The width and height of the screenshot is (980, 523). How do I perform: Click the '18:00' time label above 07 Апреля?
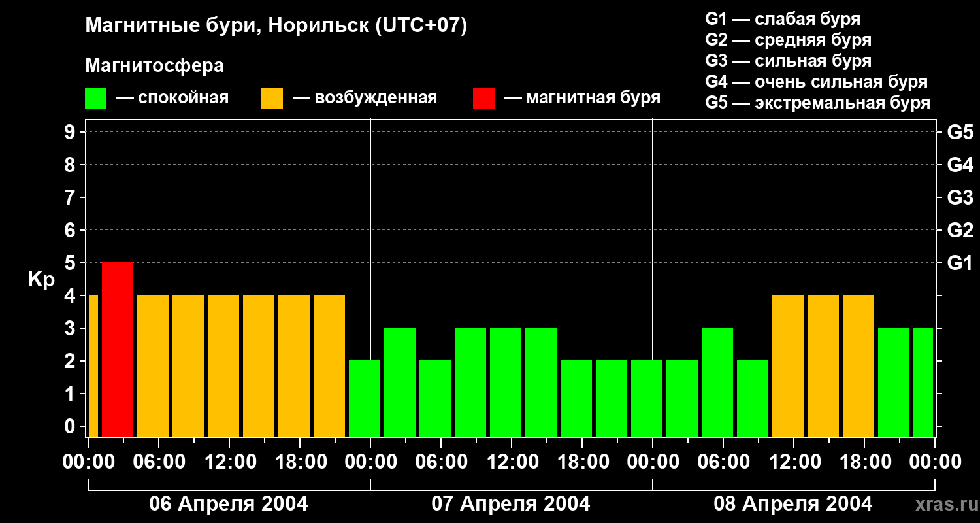point(582,462)
